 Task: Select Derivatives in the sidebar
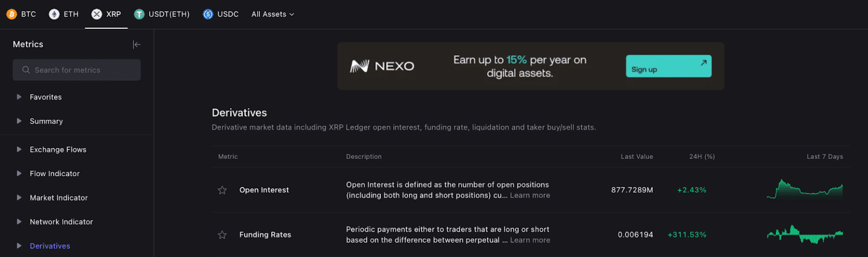(x=50, y=246)
